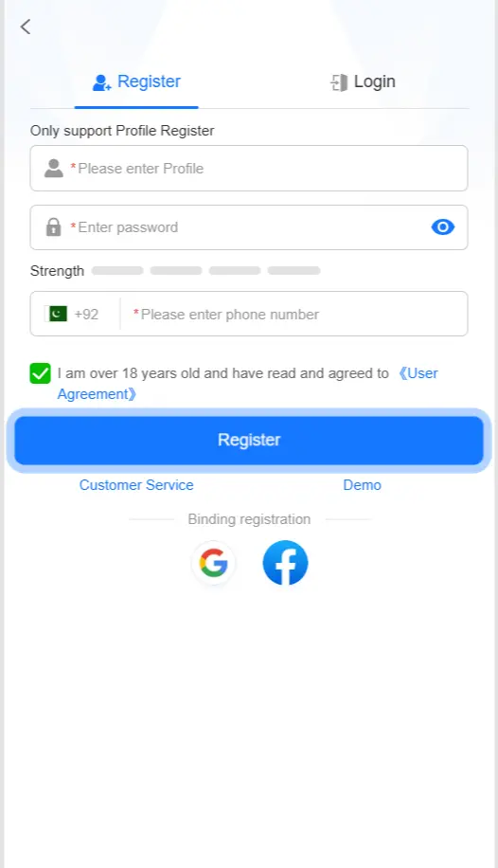Image resolution: width=498 pixels, height=868 pixels.
Task: Switch to the Login tab
Action: 363,81
